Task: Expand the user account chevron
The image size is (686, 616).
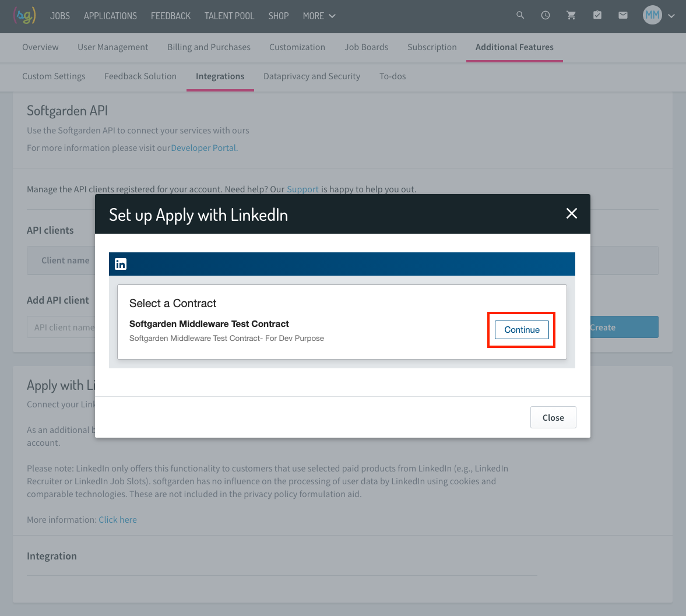Action: click(671, 16)
